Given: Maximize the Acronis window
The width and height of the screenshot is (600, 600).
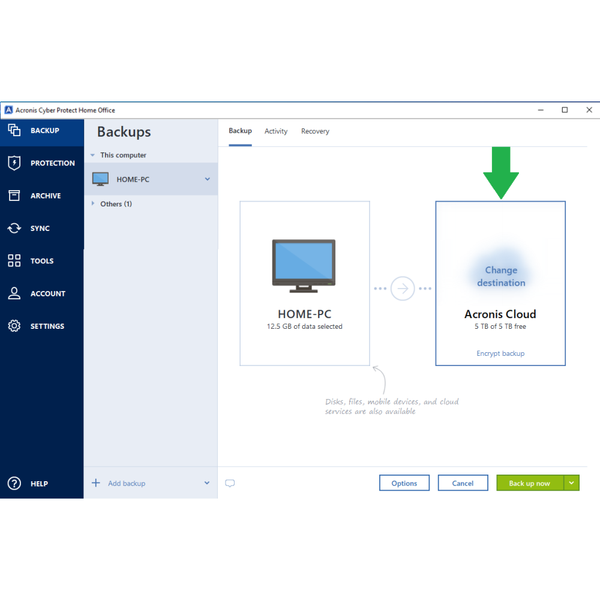Looking at the screenshot, I should click(565, 110).
